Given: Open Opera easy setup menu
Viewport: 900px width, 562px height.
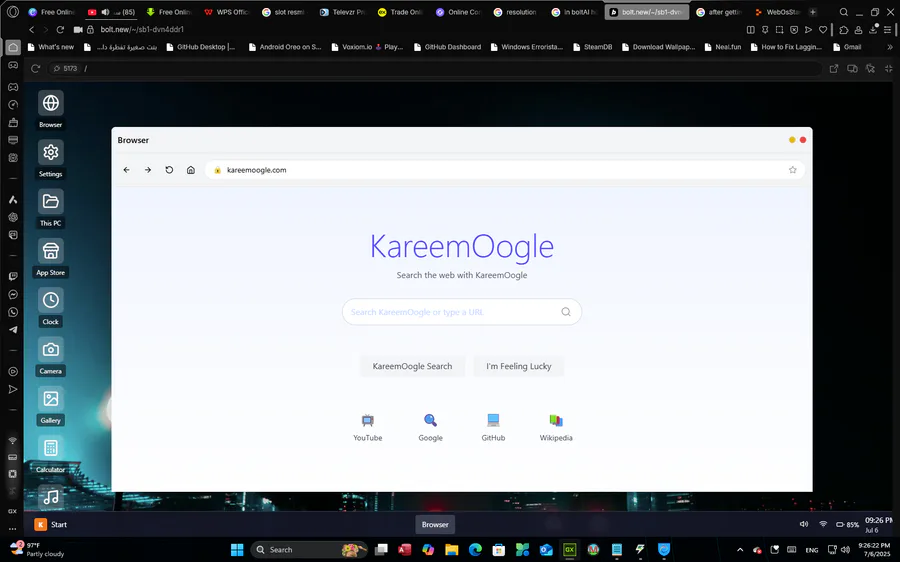Looking at the screenshot, I should pos(887,29).
